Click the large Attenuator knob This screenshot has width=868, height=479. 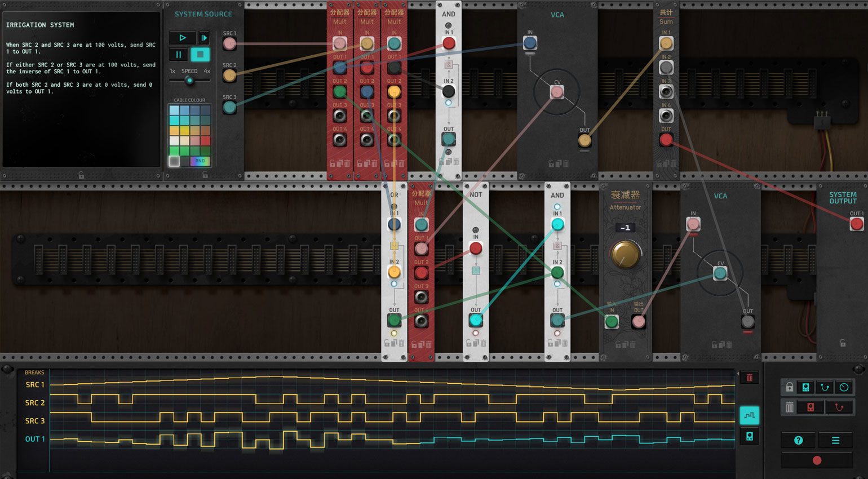tap(625, 254)
